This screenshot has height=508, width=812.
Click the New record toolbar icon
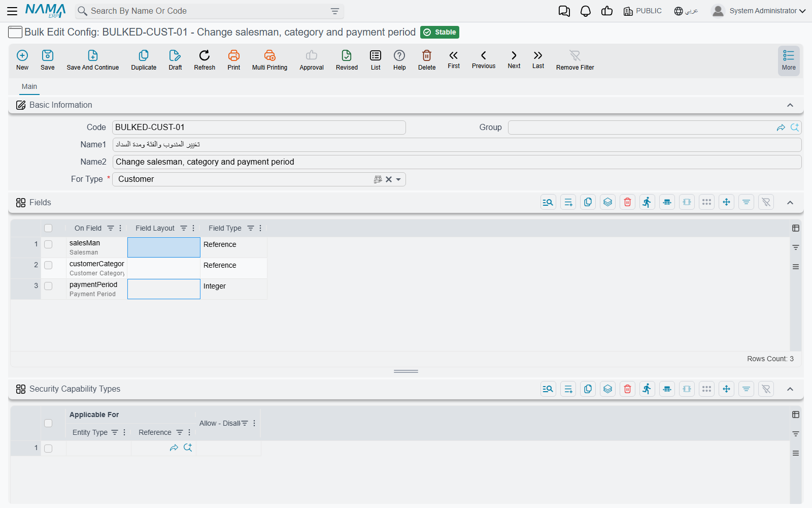click(x=22, y=60)
